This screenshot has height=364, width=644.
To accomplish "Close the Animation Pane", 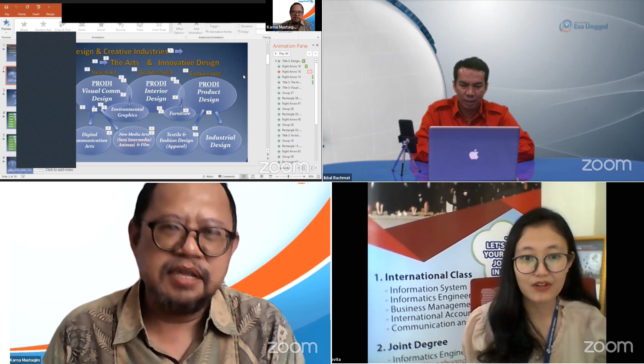I will (x=317, y=45).
